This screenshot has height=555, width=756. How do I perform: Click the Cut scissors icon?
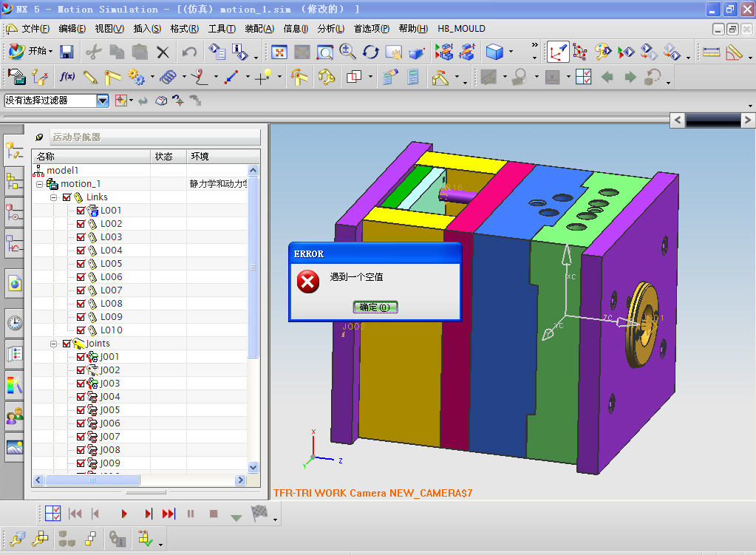tap(94, 52)
